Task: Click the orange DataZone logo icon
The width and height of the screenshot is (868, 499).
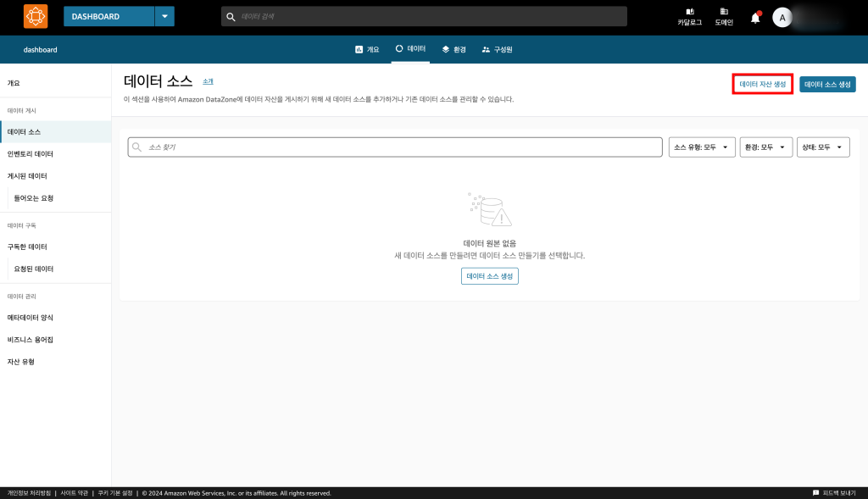Action: coord(36,16)
